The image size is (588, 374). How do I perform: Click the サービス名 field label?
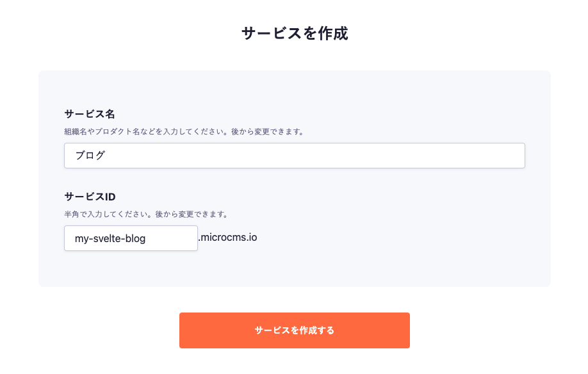90,113
